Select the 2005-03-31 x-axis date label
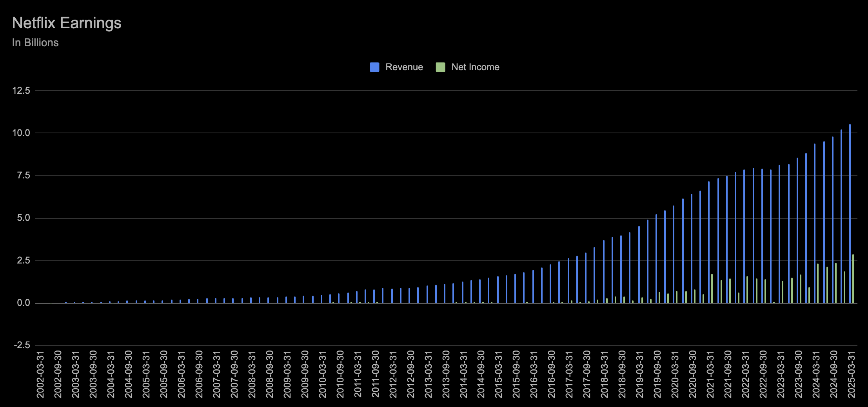 [146, 374]
